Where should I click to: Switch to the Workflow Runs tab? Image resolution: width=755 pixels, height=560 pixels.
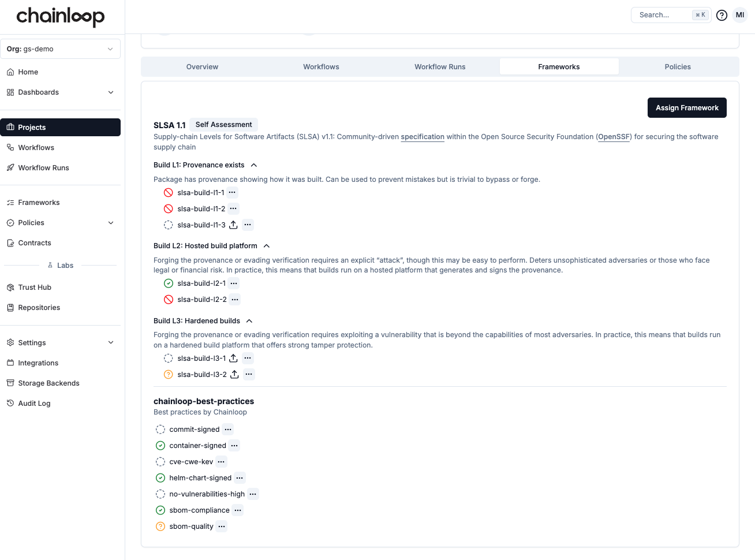pyautogui.click(x=440, y=67)
